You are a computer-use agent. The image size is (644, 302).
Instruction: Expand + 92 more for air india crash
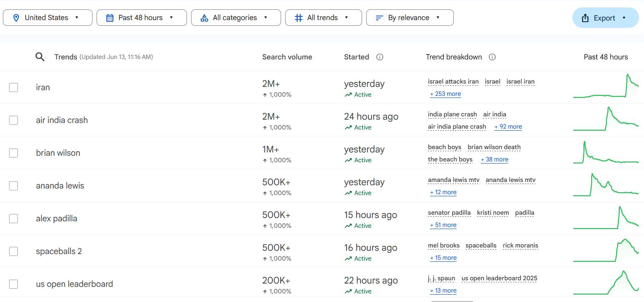508,127
